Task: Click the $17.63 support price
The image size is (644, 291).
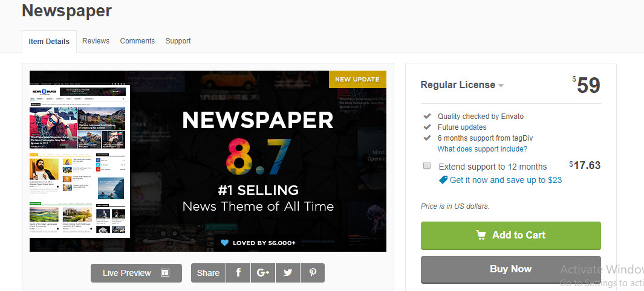Action: tap(585, 165)
